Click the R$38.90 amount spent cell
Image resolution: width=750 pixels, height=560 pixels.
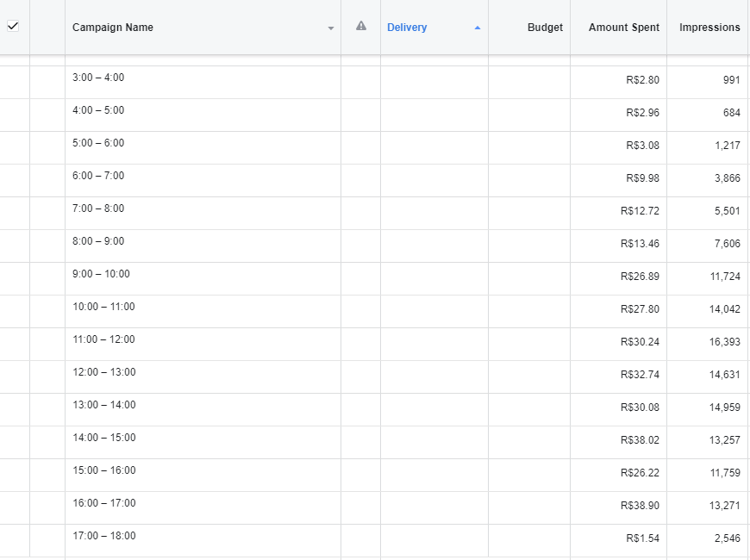(640, 506)
